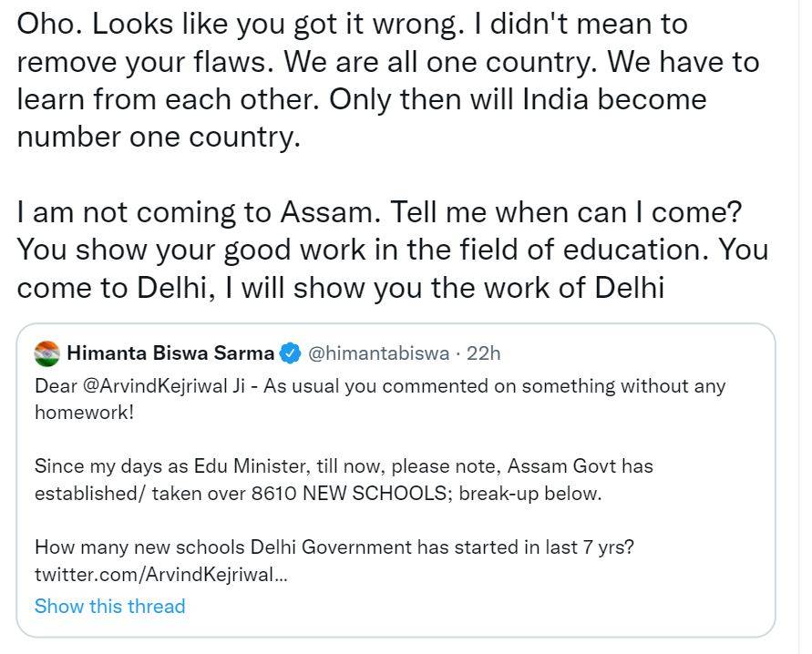Click Show this thread
Screen dimensions: 812x654
coord(109,606)
